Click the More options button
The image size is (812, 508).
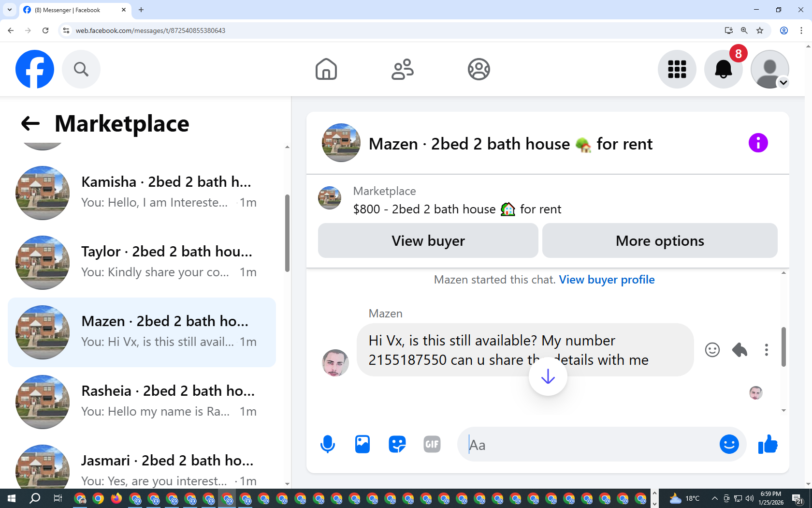pyautogui.click(x=660, y=240)
